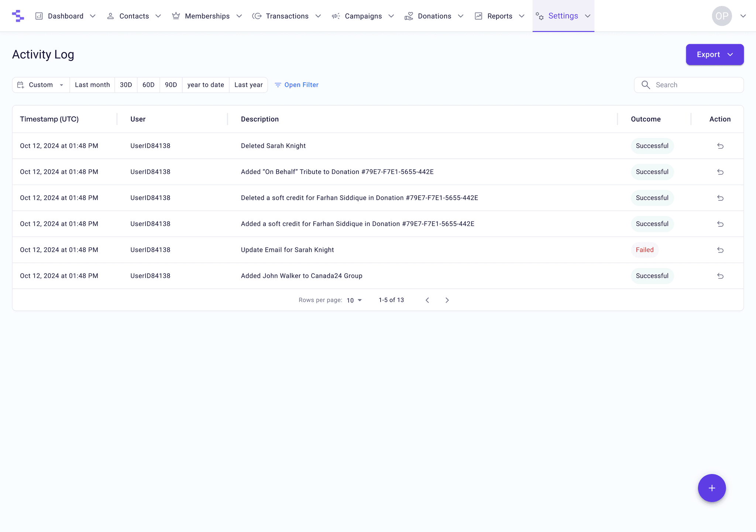Image resolution: width=756 pixels, height=532 pixels.
Task: Open the Memberships menu
Action: pos(207,16)
